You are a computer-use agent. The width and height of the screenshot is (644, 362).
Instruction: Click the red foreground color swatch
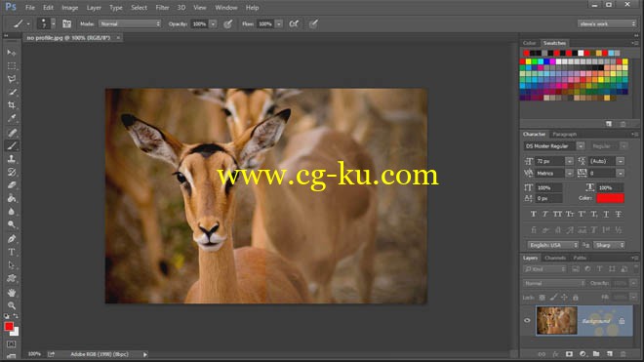pos(9,326)
